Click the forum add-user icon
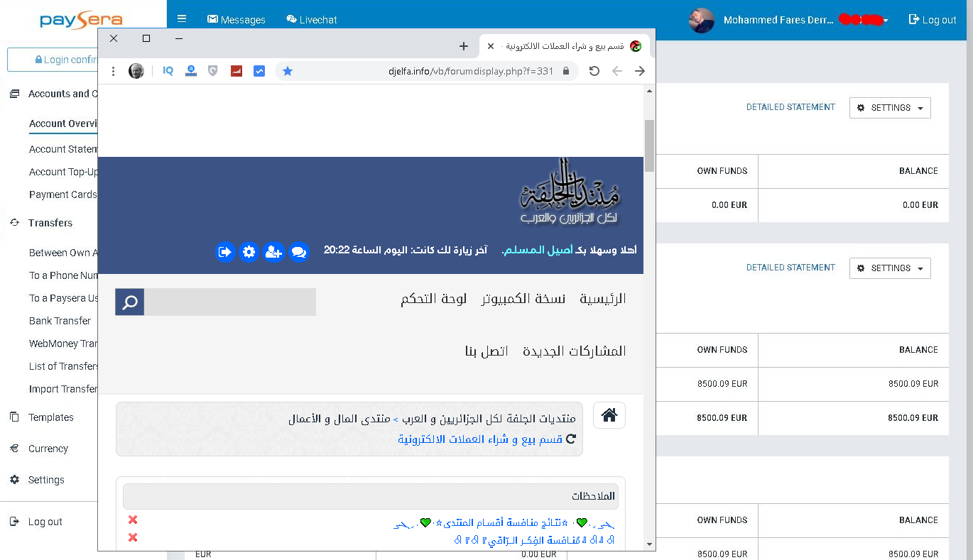Screen dimensions: 973x560 tap(273, 251)
